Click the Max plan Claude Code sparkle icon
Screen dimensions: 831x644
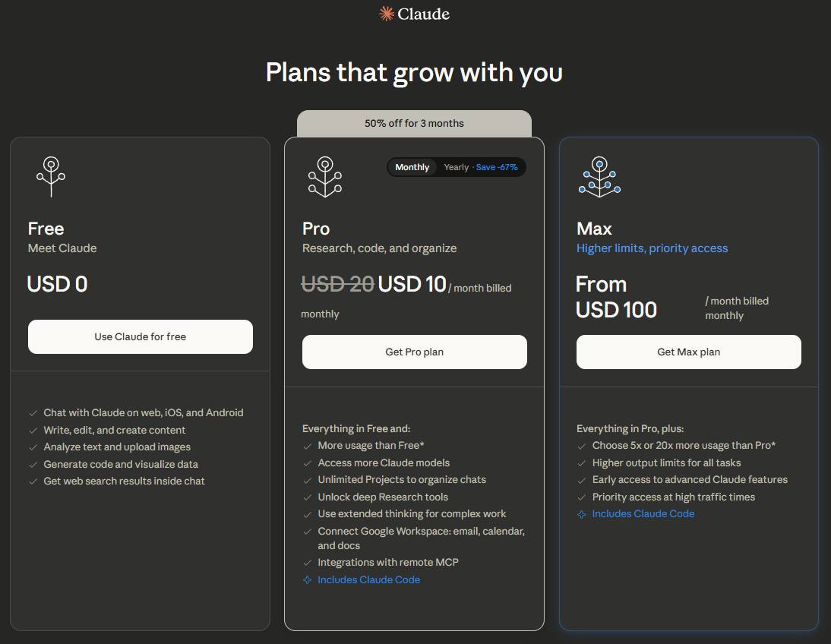[x=582, y=514]
